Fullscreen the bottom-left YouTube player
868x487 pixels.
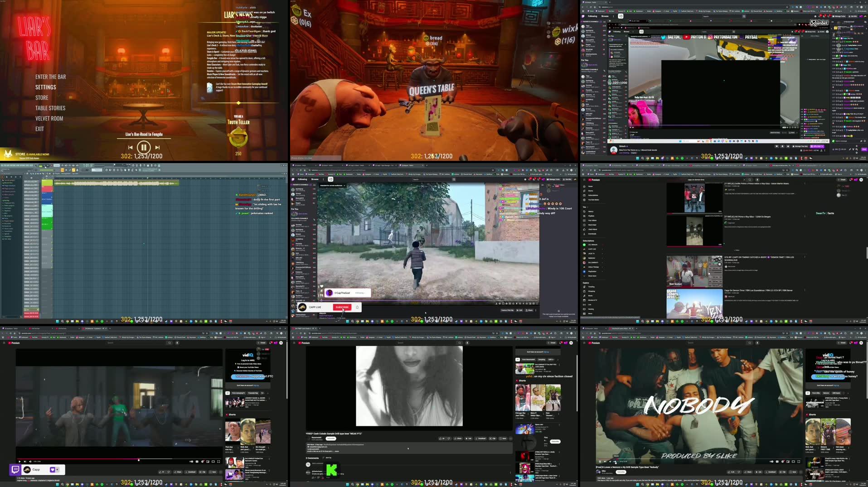coord(218,462)
